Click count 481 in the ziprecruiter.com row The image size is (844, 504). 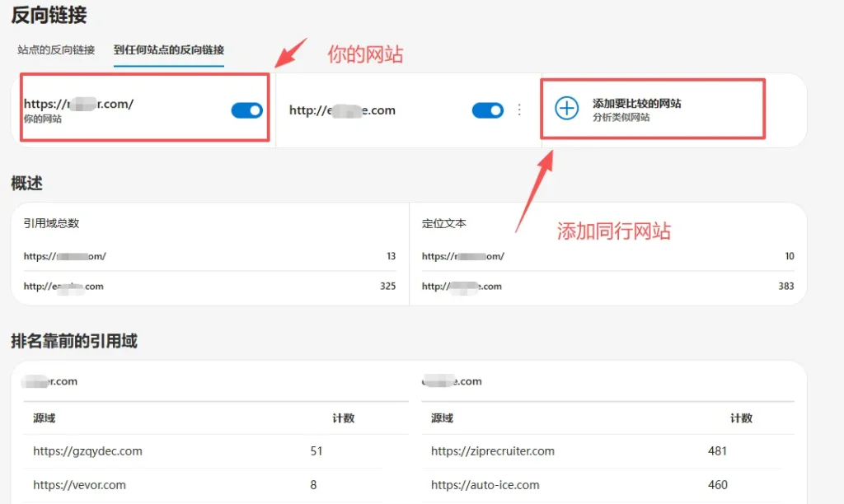(718, 450)
